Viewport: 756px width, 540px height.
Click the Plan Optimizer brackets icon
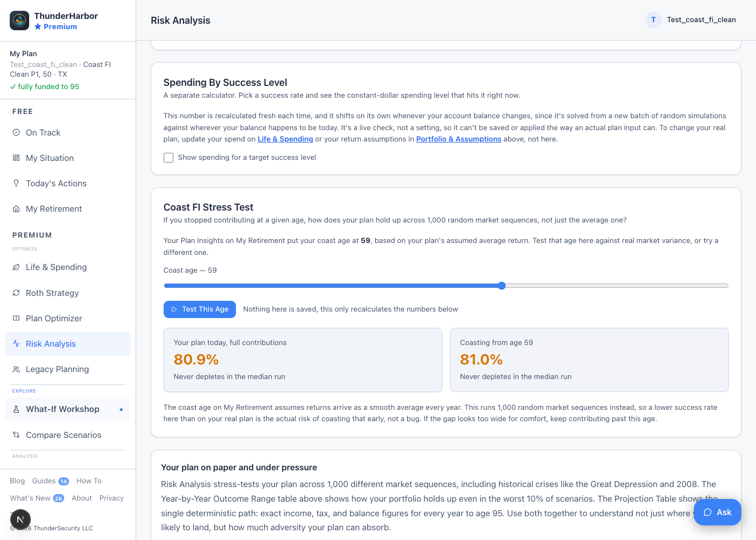[16, 318]
